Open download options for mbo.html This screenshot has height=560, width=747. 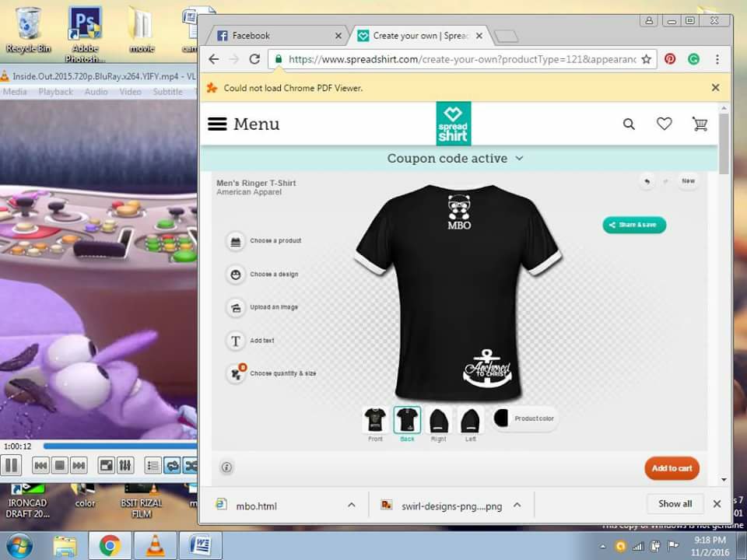coord(352,505)
